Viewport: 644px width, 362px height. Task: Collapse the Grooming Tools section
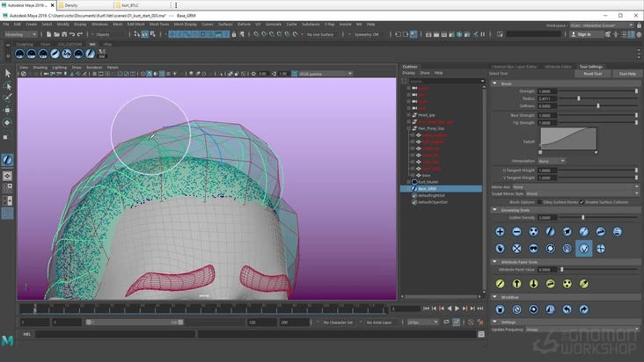pos(494,210)
